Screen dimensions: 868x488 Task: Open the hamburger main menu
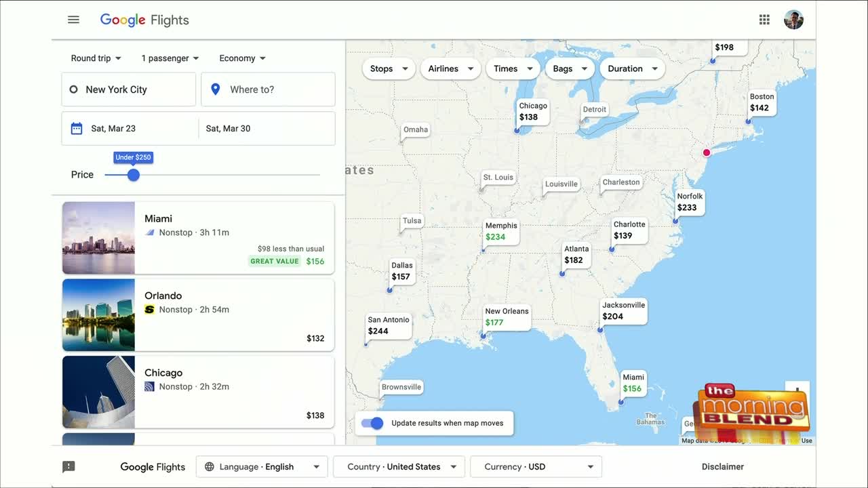73,20
